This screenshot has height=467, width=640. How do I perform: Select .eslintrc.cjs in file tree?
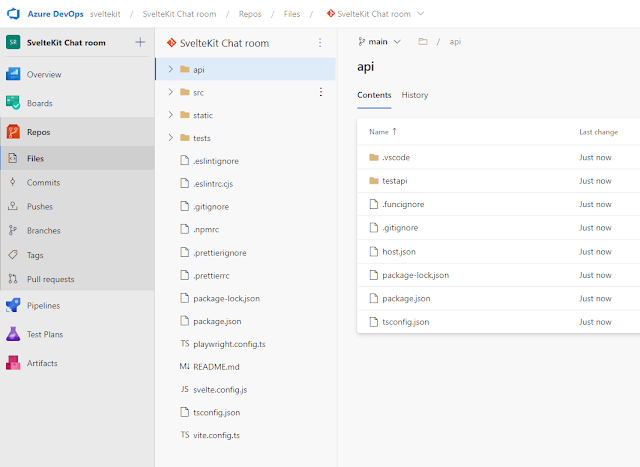tap(213, 184)
